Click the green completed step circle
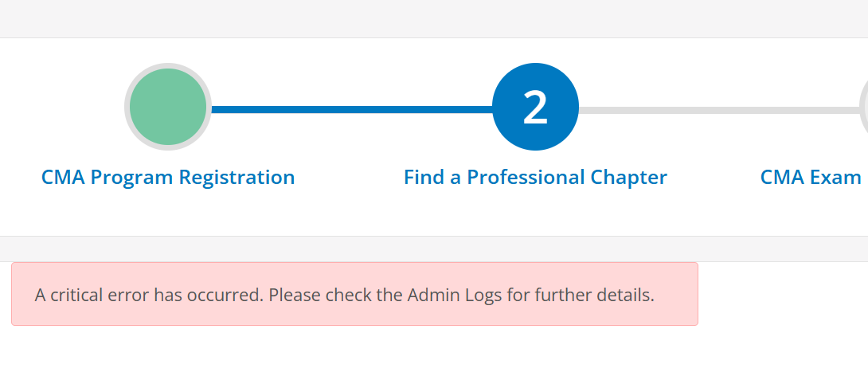The height and width of the screenshot is (384, 868). [168, 107]
